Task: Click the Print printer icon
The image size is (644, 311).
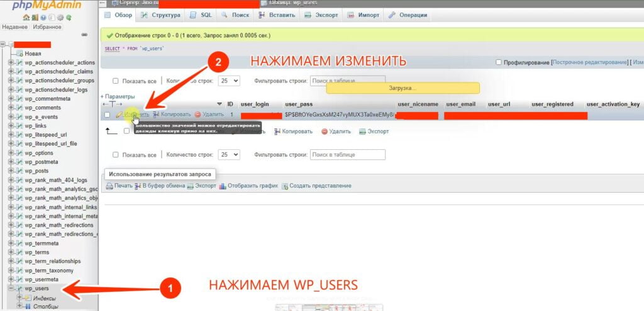Action: pos(109,186)
